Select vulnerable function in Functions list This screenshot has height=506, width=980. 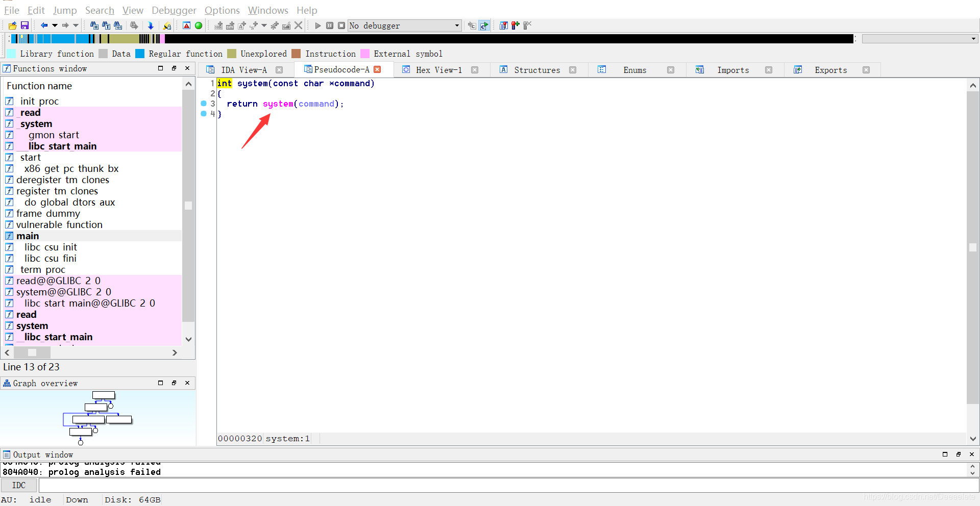point(59,224)
